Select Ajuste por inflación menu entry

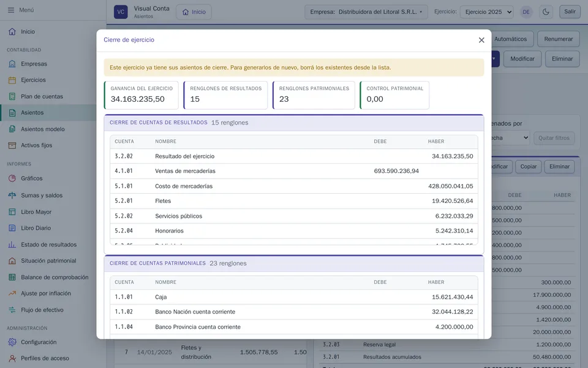tap(48, 293)
